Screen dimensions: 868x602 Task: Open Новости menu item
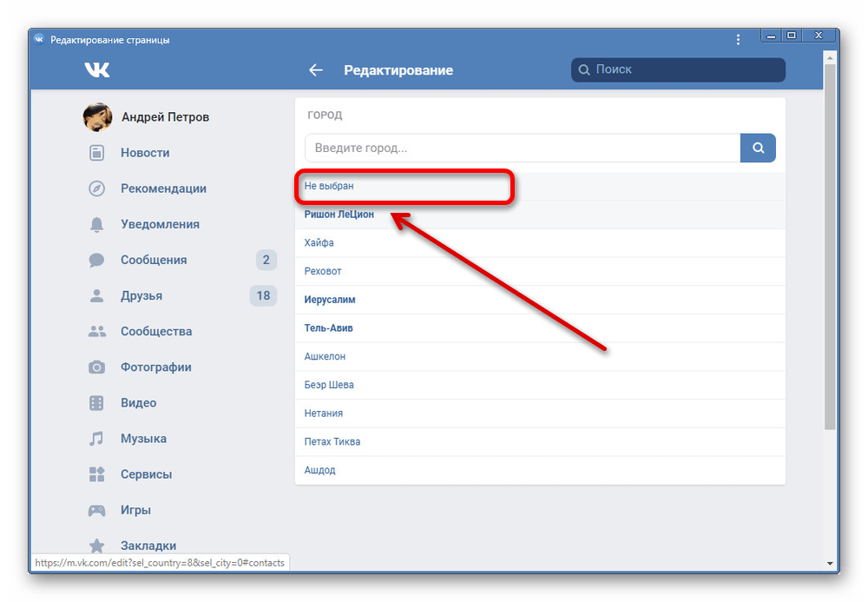tap(145, 153)
